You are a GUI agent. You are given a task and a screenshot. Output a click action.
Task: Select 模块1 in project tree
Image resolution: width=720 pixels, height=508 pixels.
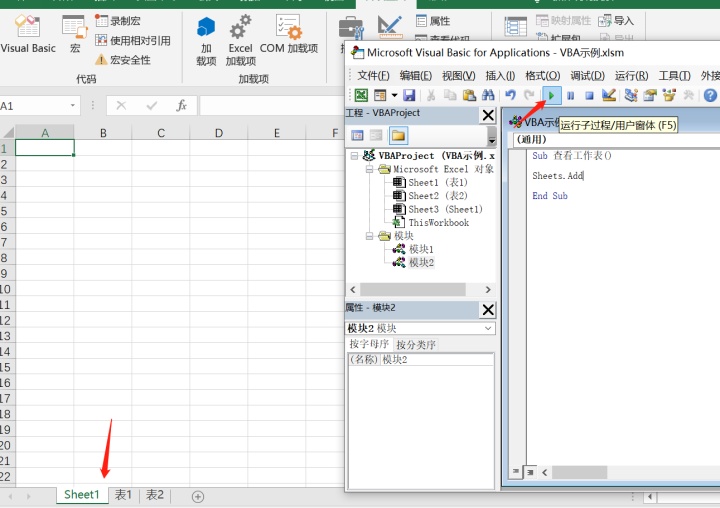pos(421,249)
